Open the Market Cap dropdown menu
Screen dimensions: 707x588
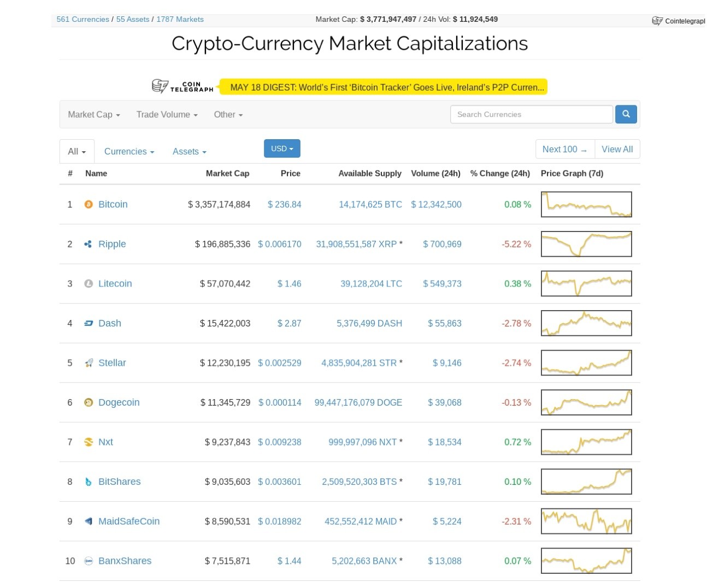93,115
